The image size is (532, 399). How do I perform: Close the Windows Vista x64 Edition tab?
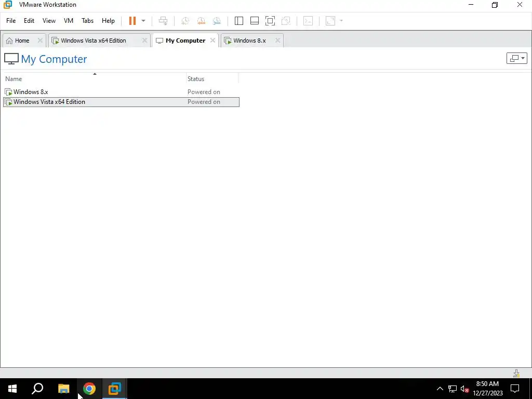point(144,41)
